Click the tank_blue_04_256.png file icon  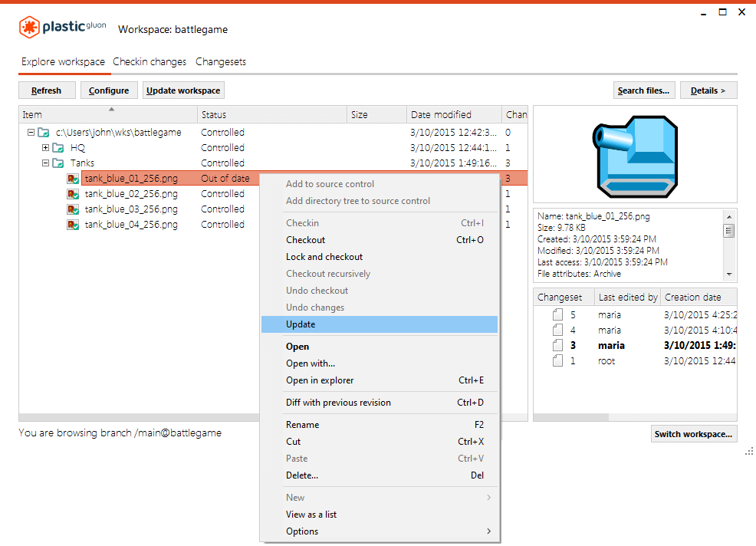click(73, 225)
